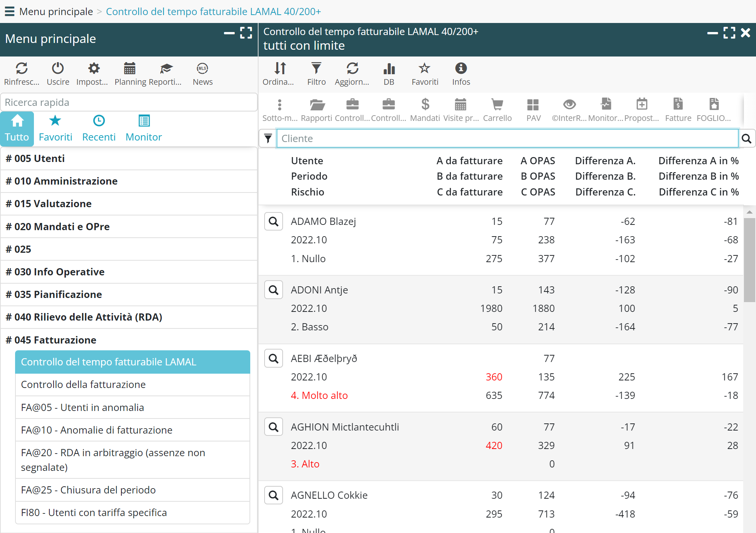The image size is (756, 533).
Task: Open the hamburger menu icon
Action: (9, 11)
